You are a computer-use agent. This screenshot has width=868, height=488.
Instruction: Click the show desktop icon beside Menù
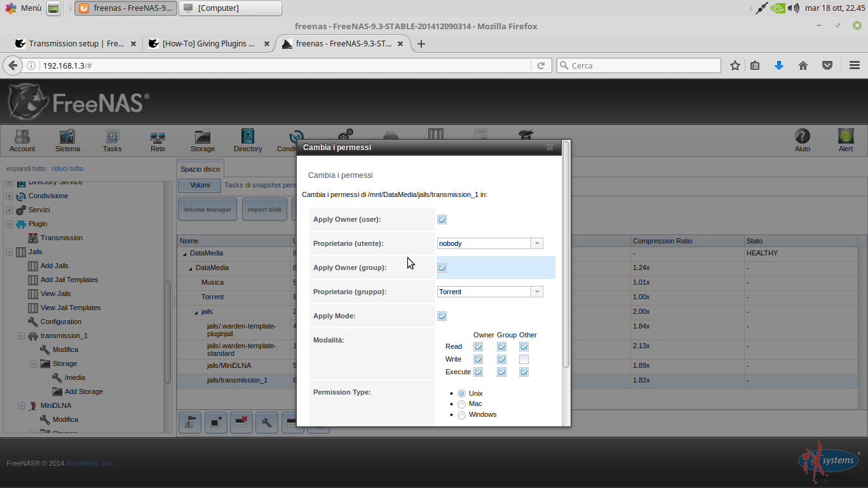tap(54, 8)
